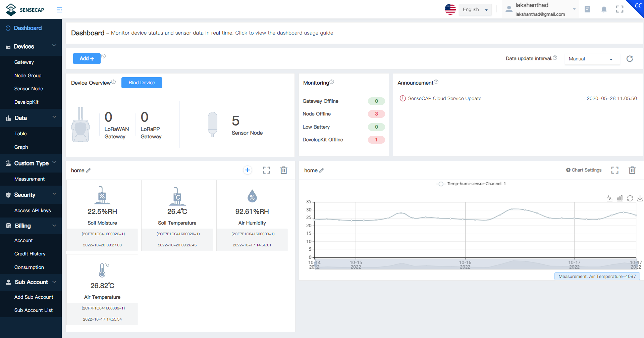
Task: Edit the left home panel name pencil
Action: (88, 171)
